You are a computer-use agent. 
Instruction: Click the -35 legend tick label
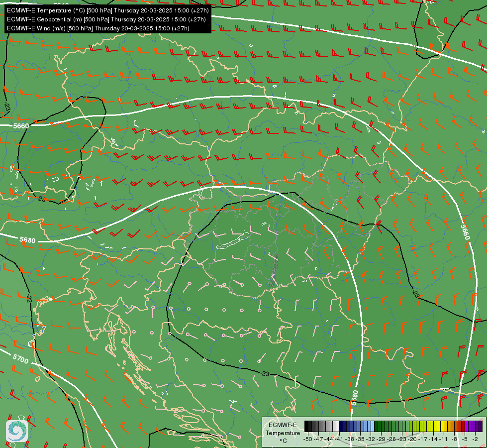click(360, 440)
